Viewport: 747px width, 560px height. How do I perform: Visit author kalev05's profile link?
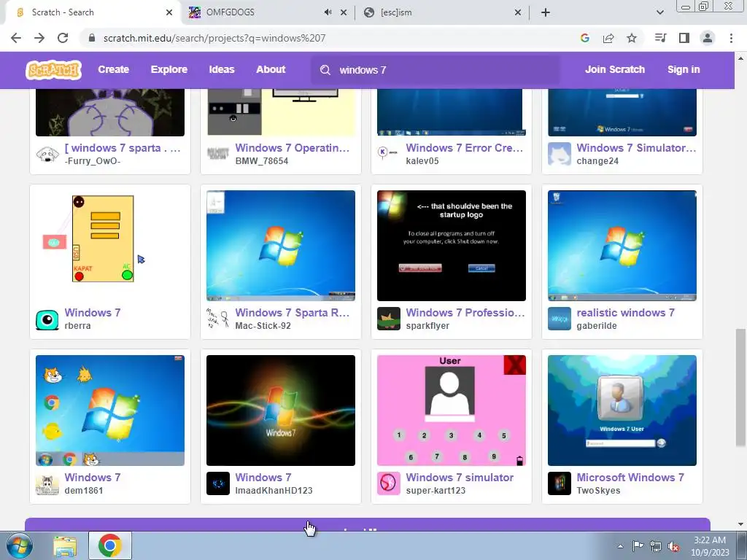[422, 161]
